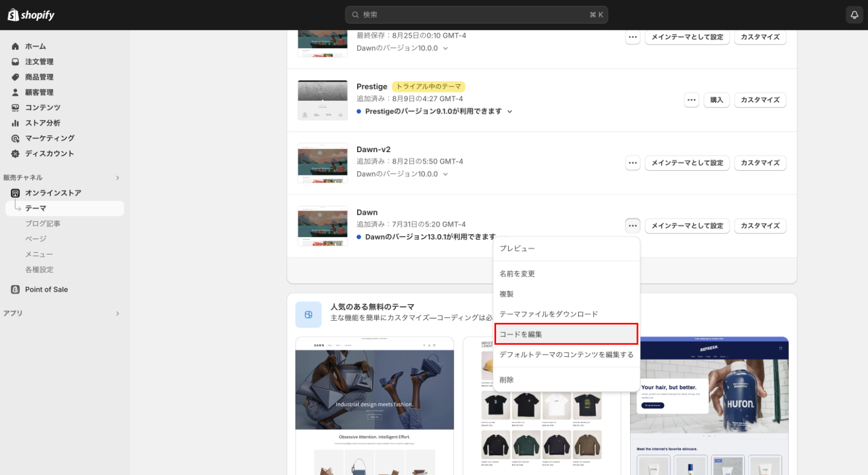
Task: Open the Dawn-v2 version dropdown
Action: (x=446, y=174)
